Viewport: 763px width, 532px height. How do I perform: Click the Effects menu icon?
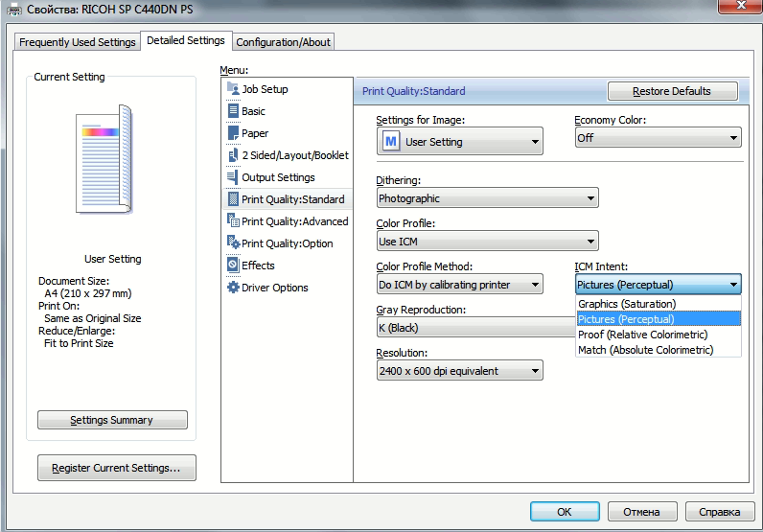coord(233,265)
